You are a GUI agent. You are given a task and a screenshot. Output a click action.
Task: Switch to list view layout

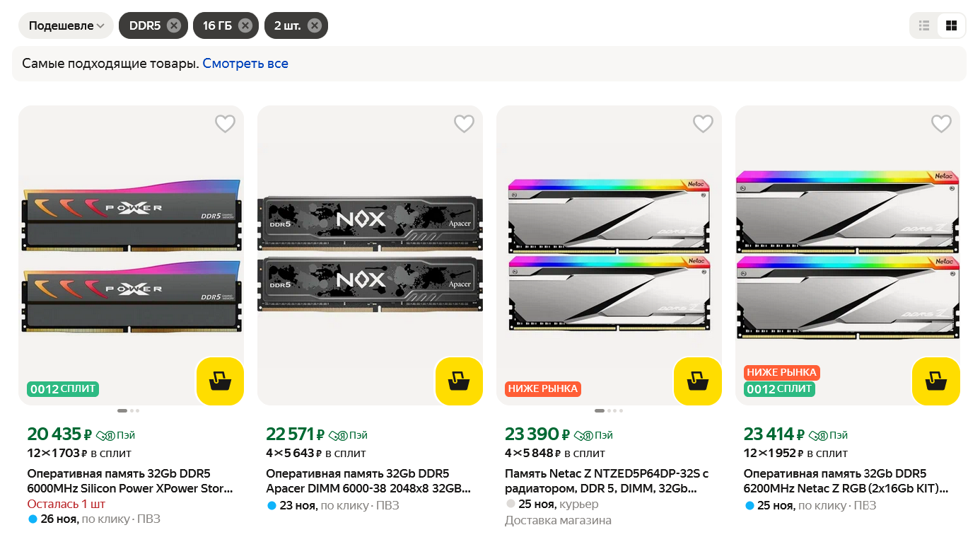(924, 25)
